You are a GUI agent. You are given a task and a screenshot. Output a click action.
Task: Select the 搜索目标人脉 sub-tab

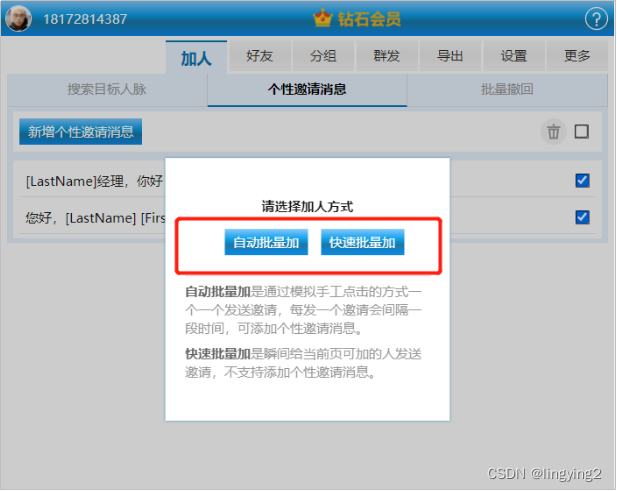click(107, 89)
